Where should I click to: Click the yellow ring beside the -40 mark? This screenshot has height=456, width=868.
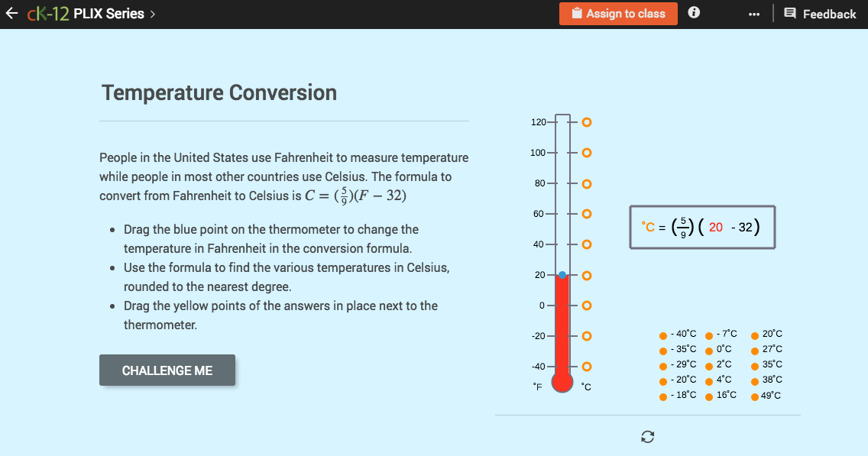pyautogui.click(x=586, y=367)
